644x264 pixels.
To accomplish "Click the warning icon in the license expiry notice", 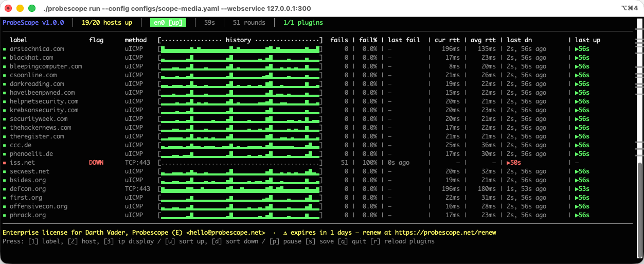I will [285, 233].
